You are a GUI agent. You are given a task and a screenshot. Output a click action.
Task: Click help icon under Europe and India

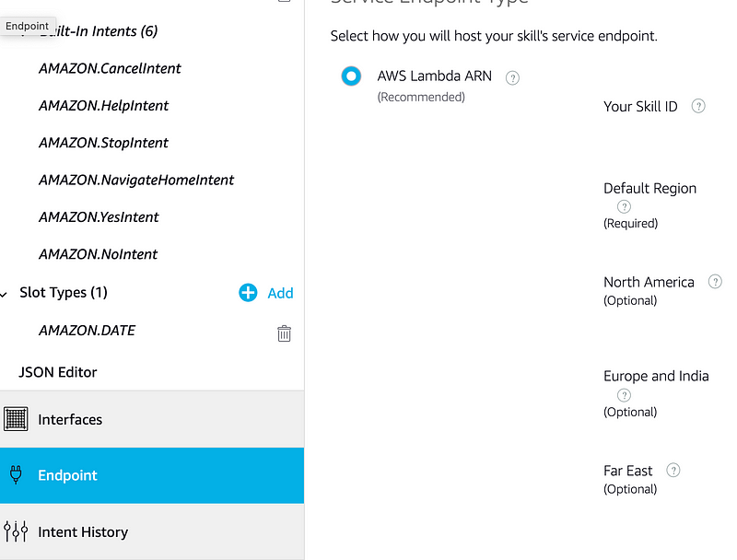point(624,395)
